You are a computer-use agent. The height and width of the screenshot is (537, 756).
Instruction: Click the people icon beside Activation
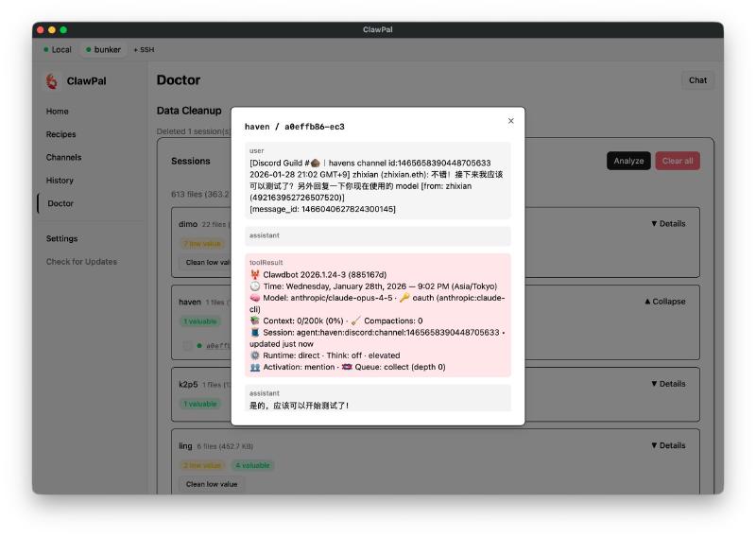[255, 367]
